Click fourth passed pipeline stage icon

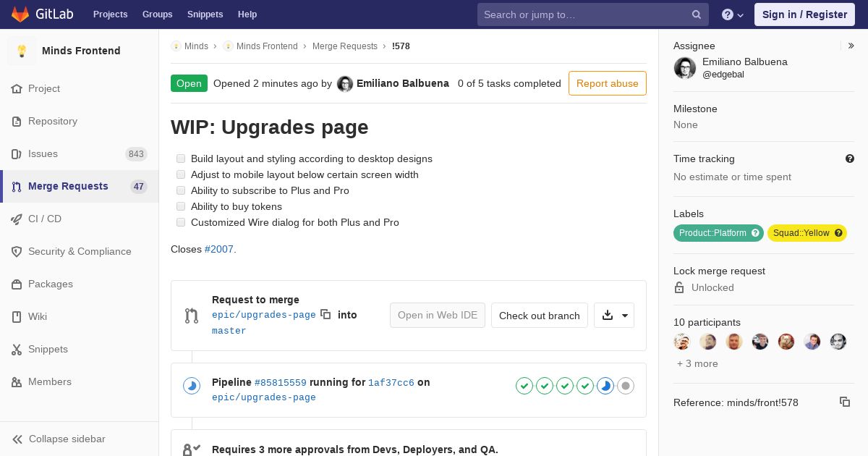(x=585, y=386)
